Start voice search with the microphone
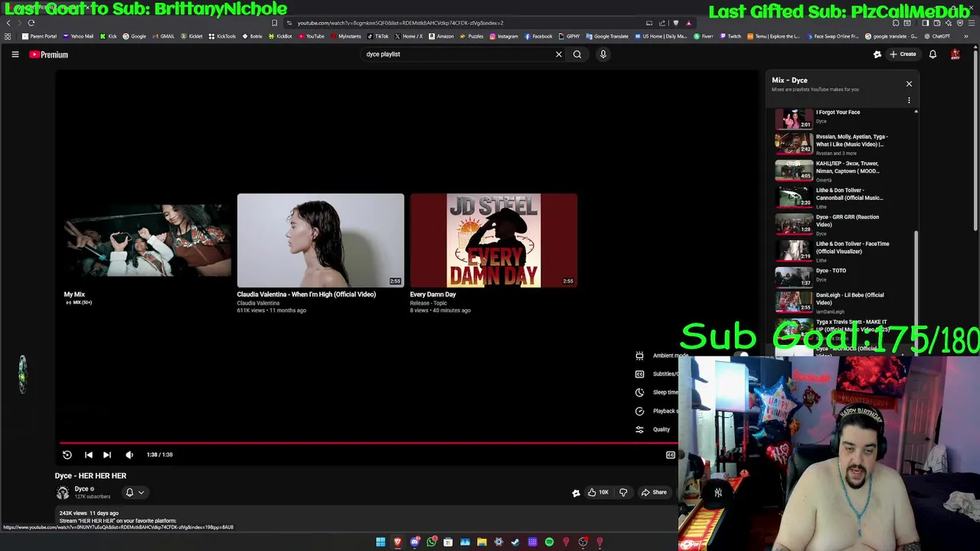 (603, 54)
